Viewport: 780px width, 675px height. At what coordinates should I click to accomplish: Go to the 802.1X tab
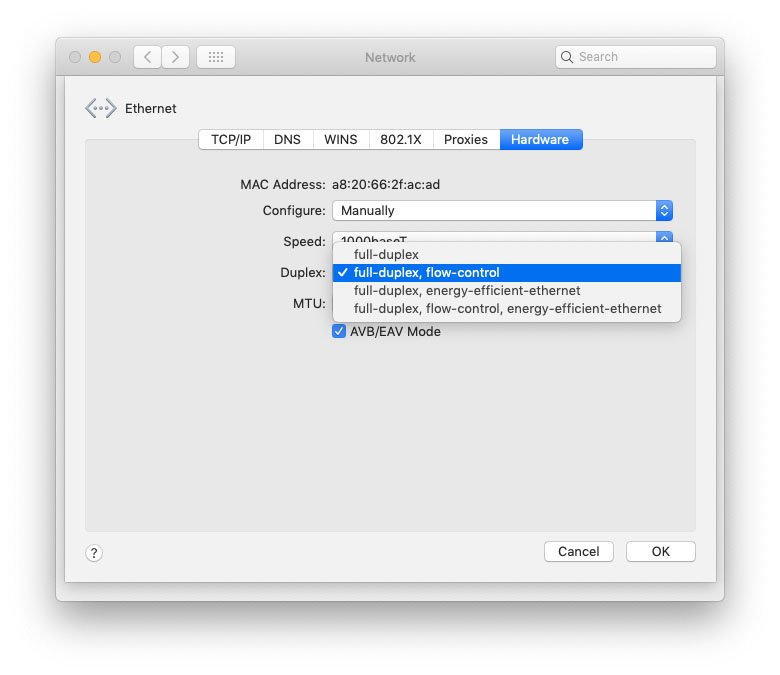(x=401, y=140)
